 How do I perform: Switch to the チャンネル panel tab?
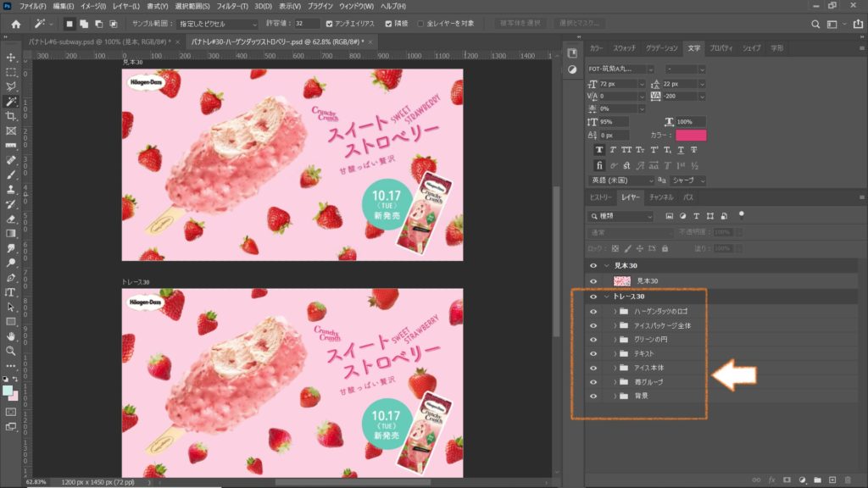click(661, 197)
